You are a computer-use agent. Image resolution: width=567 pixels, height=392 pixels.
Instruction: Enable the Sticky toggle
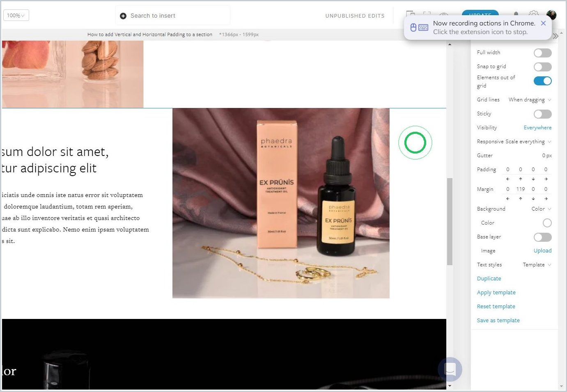pos(542,114)
